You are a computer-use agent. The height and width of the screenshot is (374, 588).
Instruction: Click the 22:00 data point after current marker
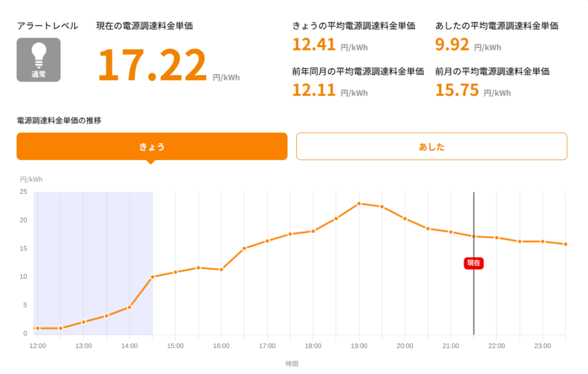(497, 238)
